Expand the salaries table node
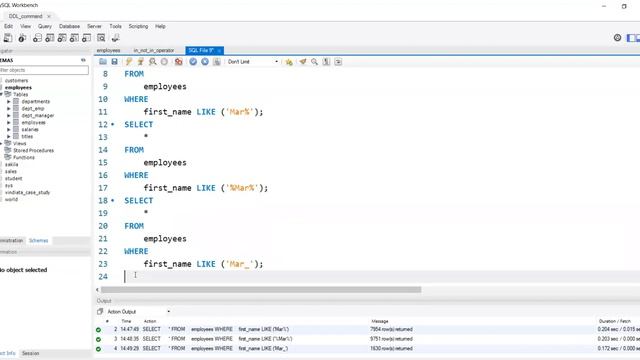The image size is (640, 360). pos(9,129)
